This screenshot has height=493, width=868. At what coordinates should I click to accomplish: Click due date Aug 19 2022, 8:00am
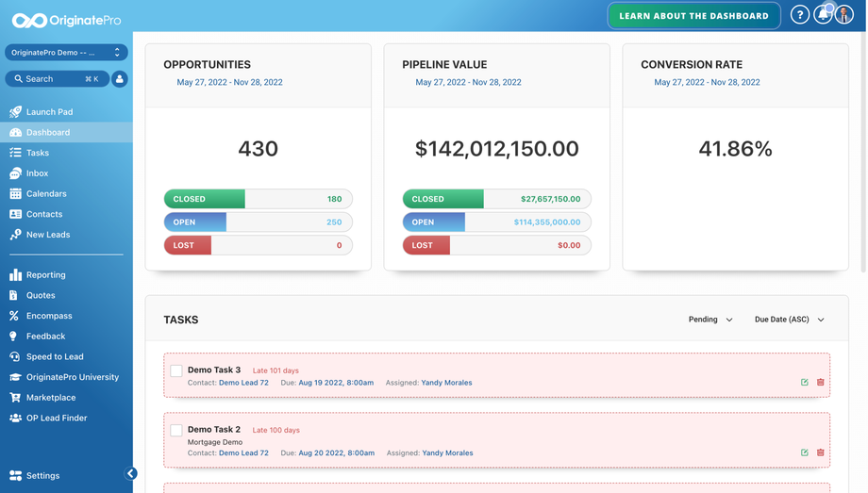pos(336,383)
